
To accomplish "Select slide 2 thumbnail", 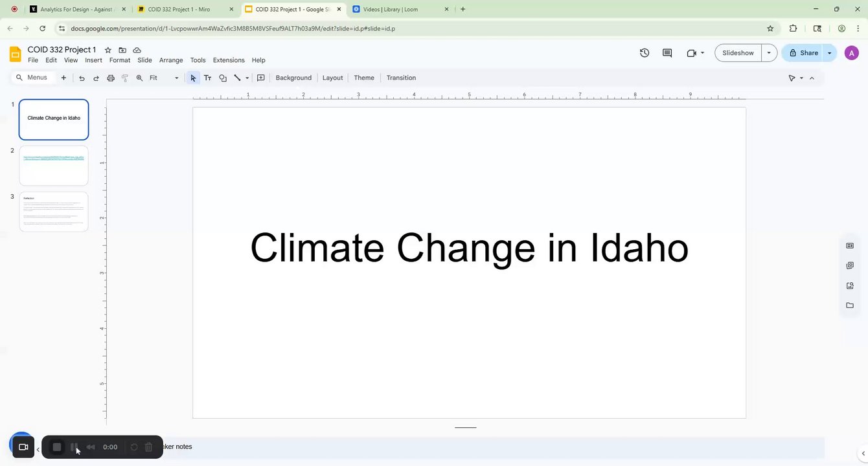I will click(x=54, y=166).
